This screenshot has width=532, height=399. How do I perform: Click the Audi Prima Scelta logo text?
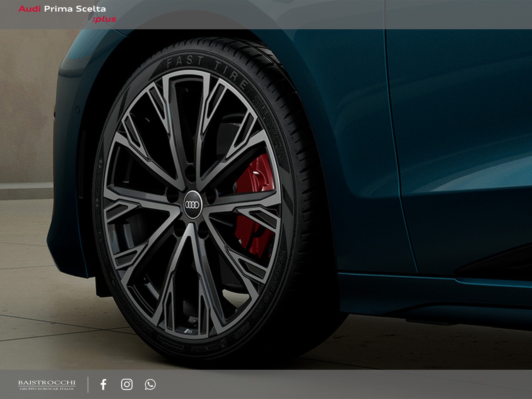click(62, 9)
